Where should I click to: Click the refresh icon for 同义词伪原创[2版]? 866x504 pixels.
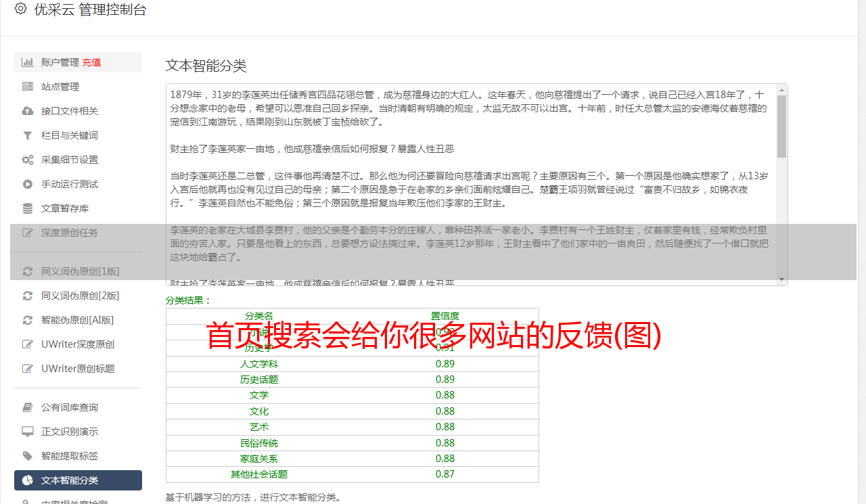28,296
